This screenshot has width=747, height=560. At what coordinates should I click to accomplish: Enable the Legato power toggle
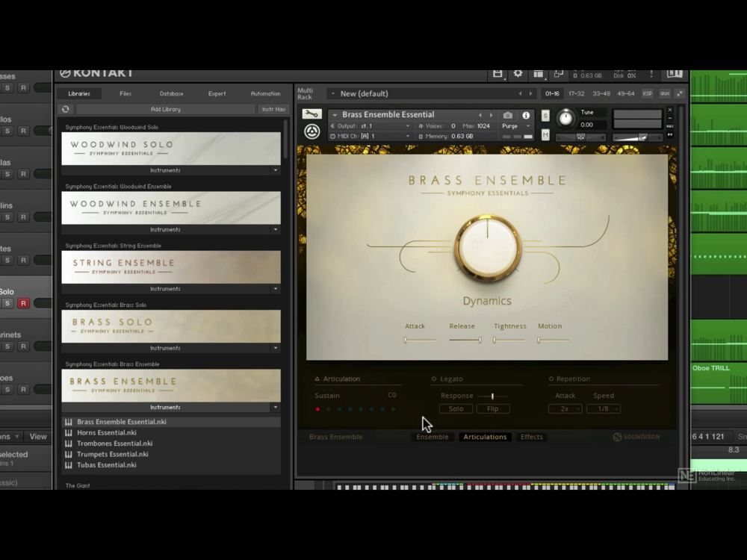(433, 379)
